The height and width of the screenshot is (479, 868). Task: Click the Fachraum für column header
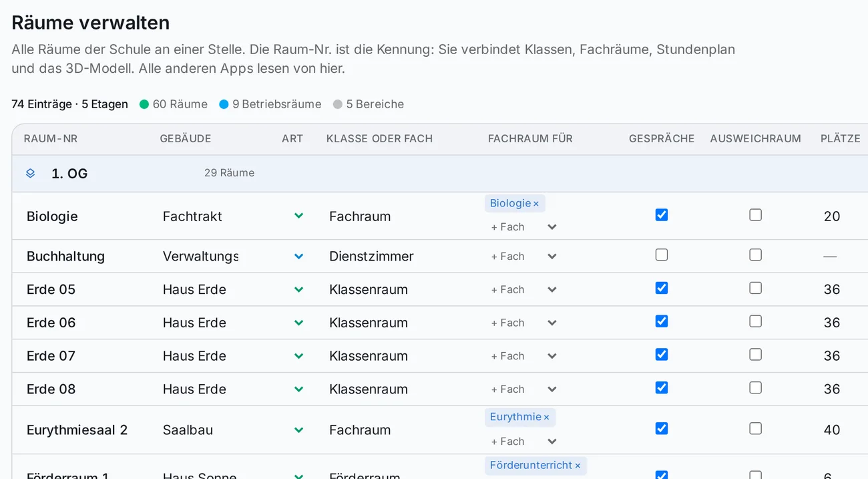[x=530, y=139]
